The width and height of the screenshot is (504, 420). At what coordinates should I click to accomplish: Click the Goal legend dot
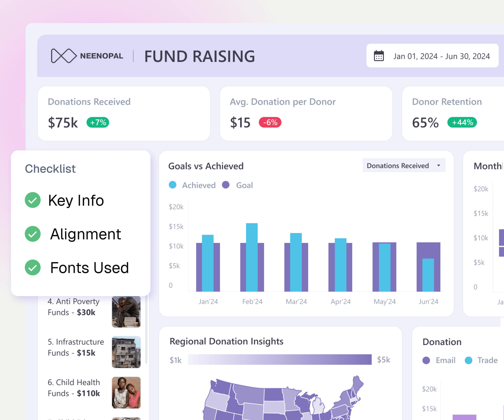[x=226, y=185]
